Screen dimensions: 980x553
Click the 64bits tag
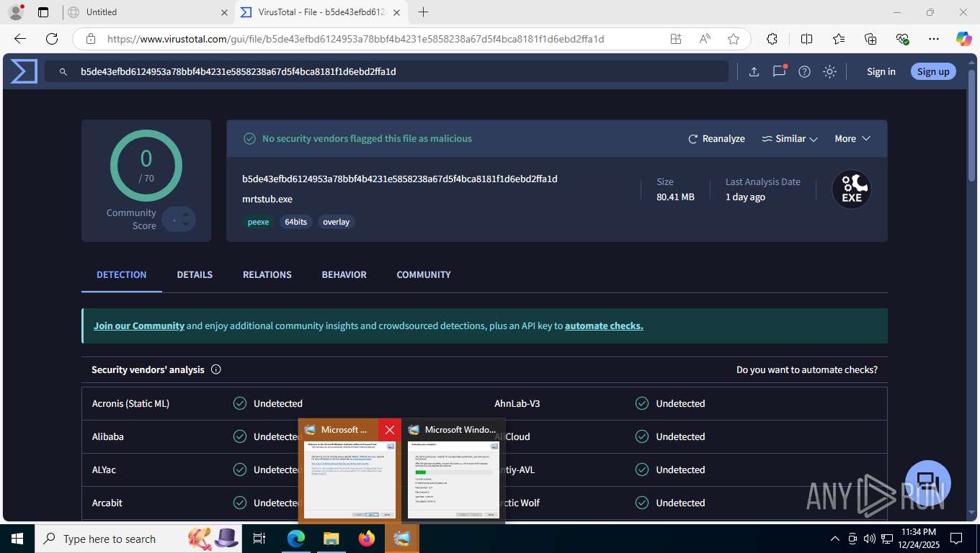pos(295,222)
